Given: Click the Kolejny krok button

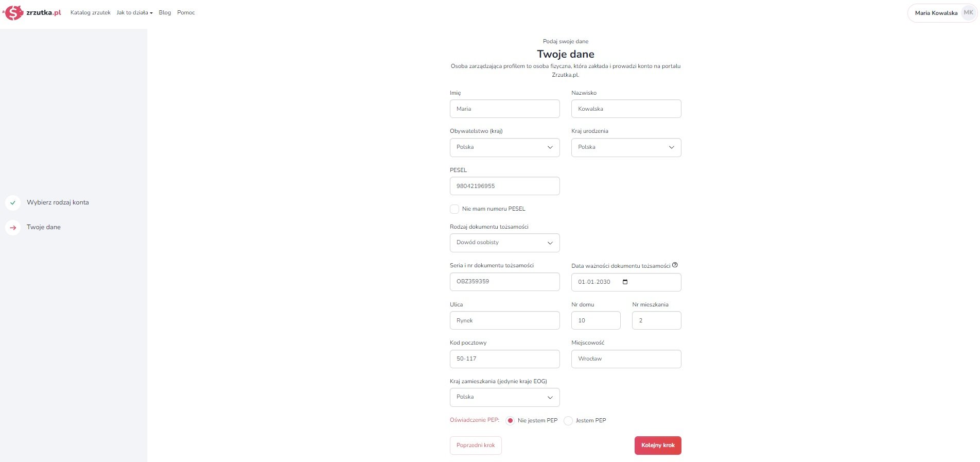Looking at the screenshot, I should coord(658,446).
